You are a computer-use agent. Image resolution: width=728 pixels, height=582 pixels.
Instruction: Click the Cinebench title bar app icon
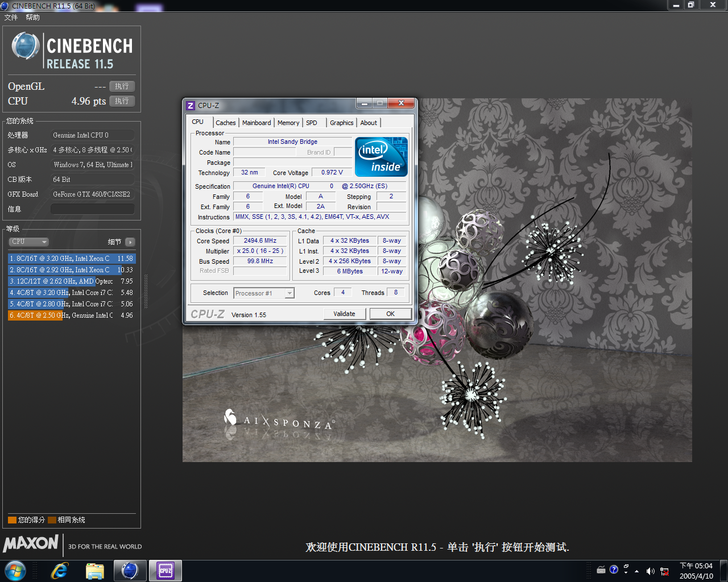click(5, 6)
